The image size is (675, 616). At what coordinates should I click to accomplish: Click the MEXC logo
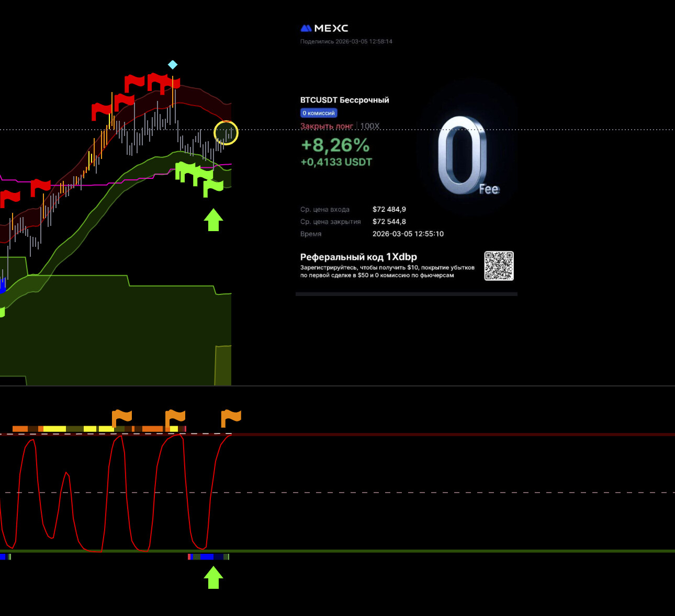coord(324,28)
